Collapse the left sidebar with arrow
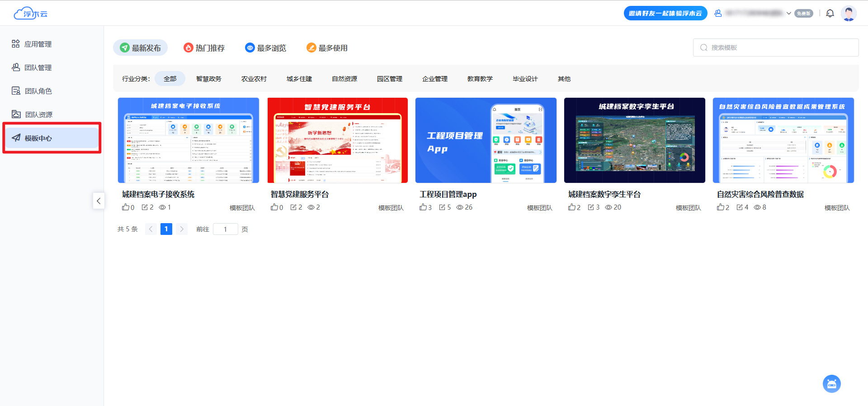 (99, 201)
